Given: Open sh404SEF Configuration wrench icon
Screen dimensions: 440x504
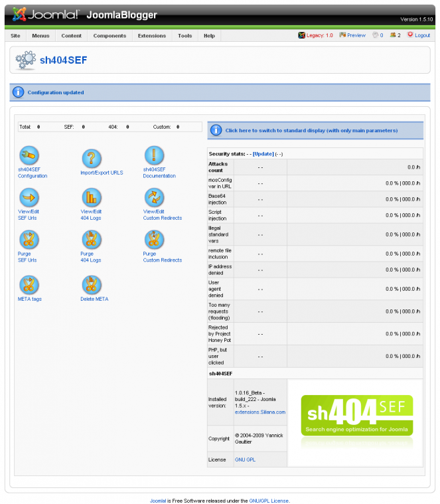Looking at the screenshot, I should [29, 155].
